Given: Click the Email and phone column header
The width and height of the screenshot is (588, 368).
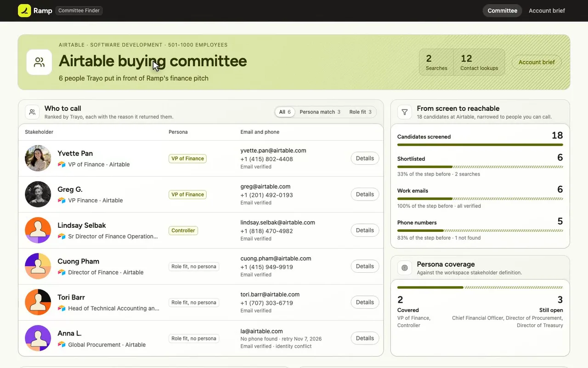Looking at the screenshot, I should coord(260,132).
